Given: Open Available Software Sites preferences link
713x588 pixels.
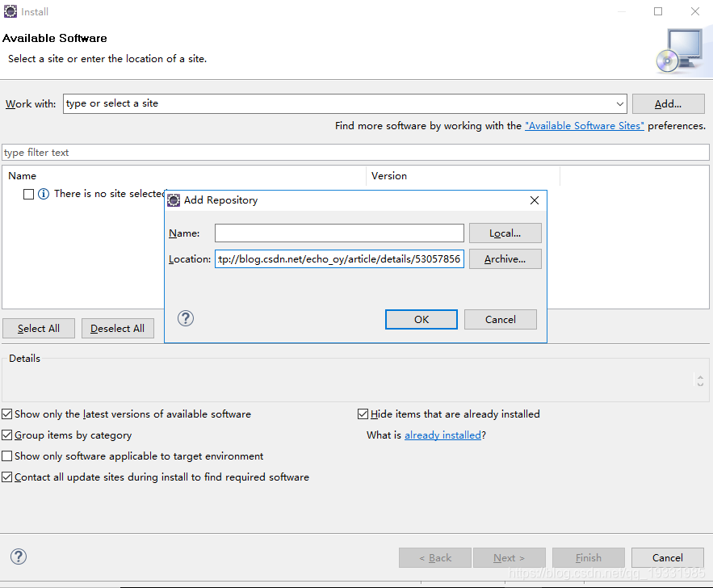Looking at the screenshot, I should [585, 125].
